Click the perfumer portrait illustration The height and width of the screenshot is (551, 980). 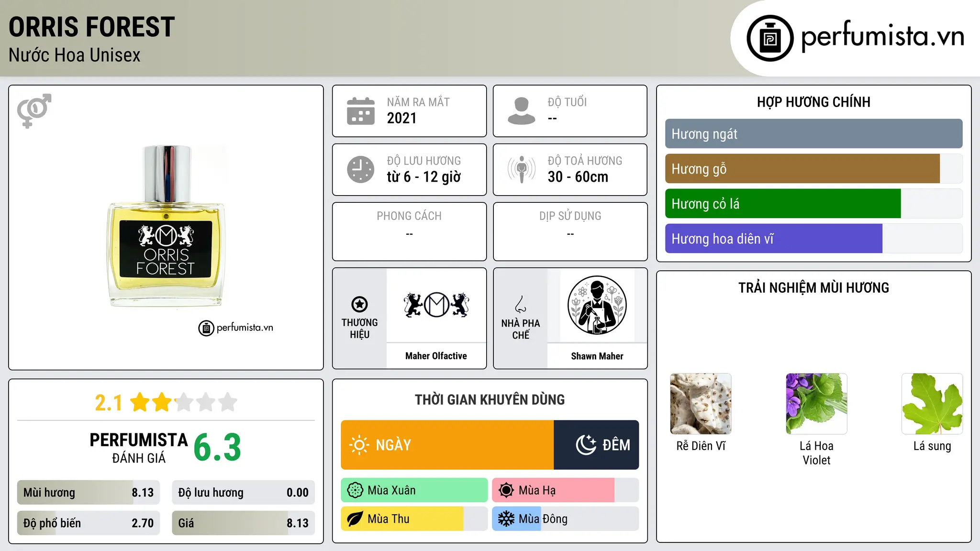(x=597, y=305)
